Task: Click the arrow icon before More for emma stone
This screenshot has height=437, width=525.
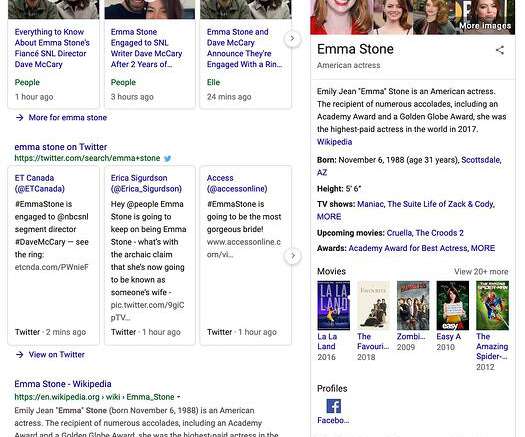Action: coord(19,118)
